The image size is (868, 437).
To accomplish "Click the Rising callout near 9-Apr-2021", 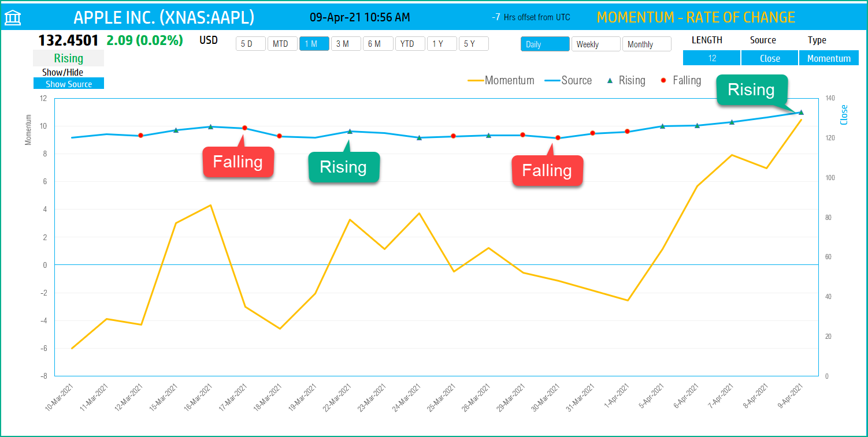I will coord(752,89).
